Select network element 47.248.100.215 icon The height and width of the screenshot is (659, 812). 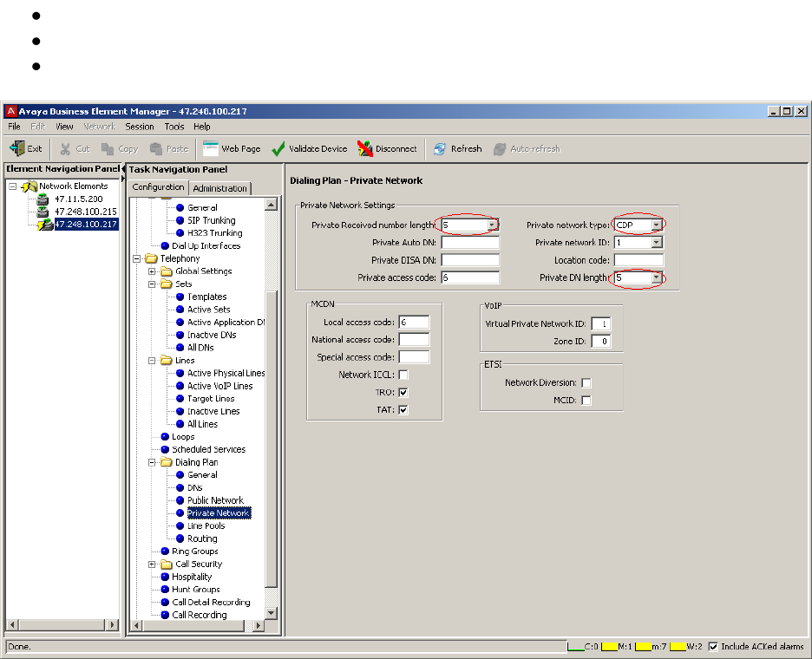(x=43, y=212)
